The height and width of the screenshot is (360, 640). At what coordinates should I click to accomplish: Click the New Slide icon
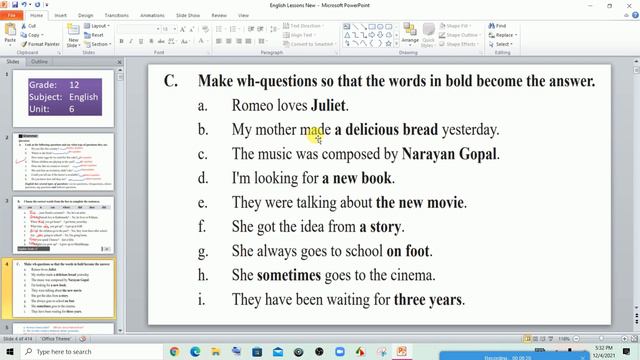pos(73,30)
